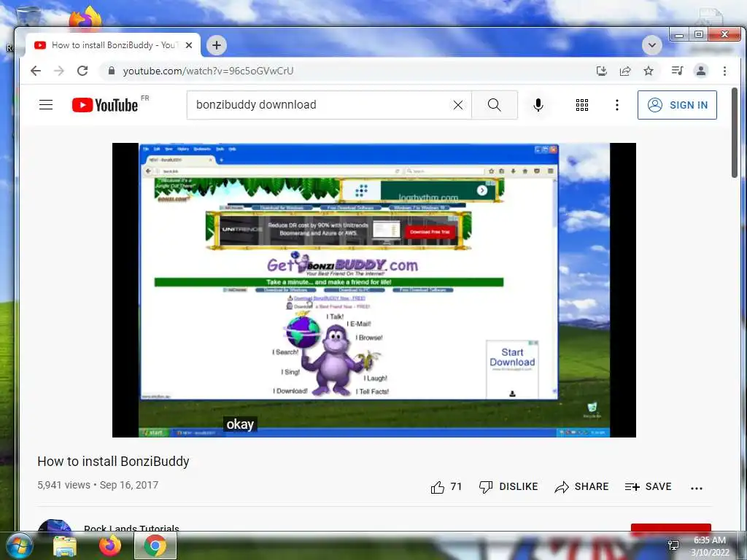Go to YouTube home via logo
Screen dimensions: 747x560
coord(105,105)
